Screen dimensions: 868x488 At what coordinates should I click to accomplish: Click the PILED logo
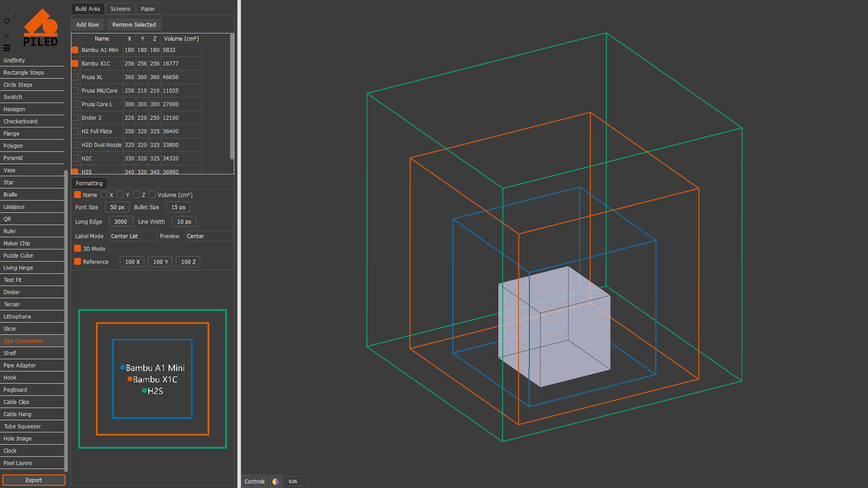point(41,27)
